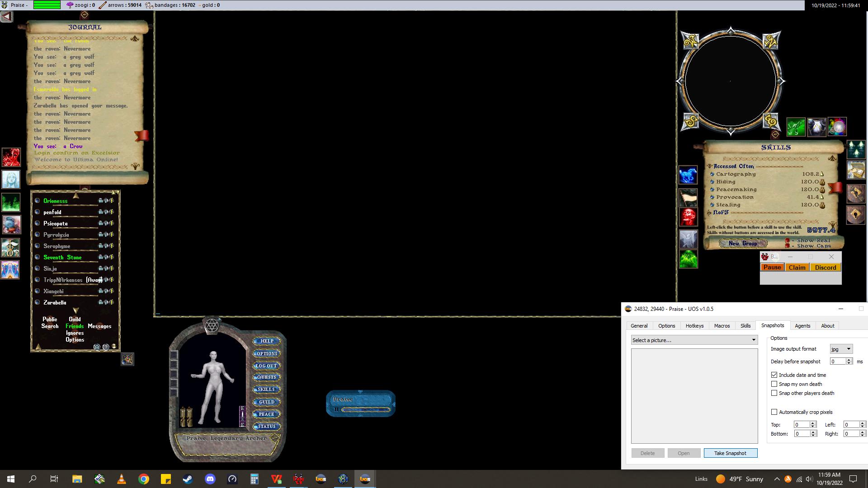Click the colorful winged angel icon
Screen dimensions: 868x488
11,270
